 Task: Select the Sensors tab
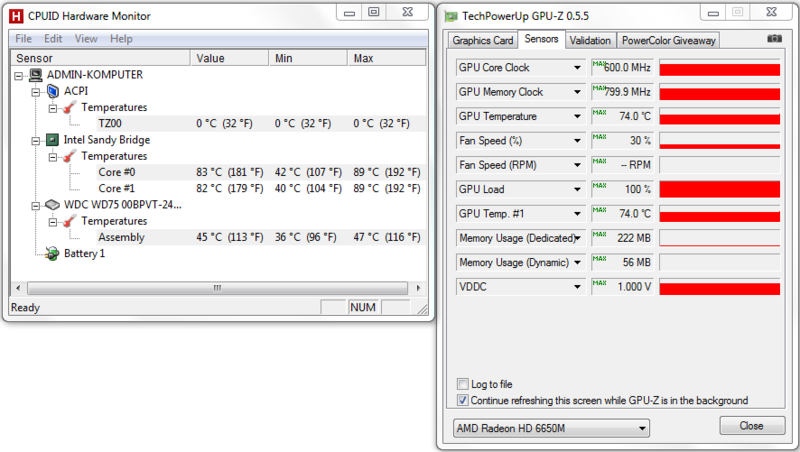[541, 39]
